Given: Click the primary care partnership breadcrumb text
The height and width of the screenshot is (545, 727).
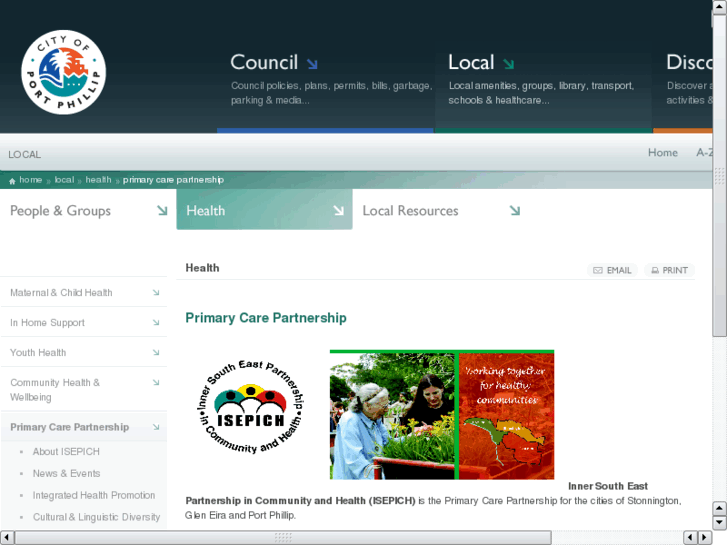Looking at the screenshot, I should (x=173, y=180).
